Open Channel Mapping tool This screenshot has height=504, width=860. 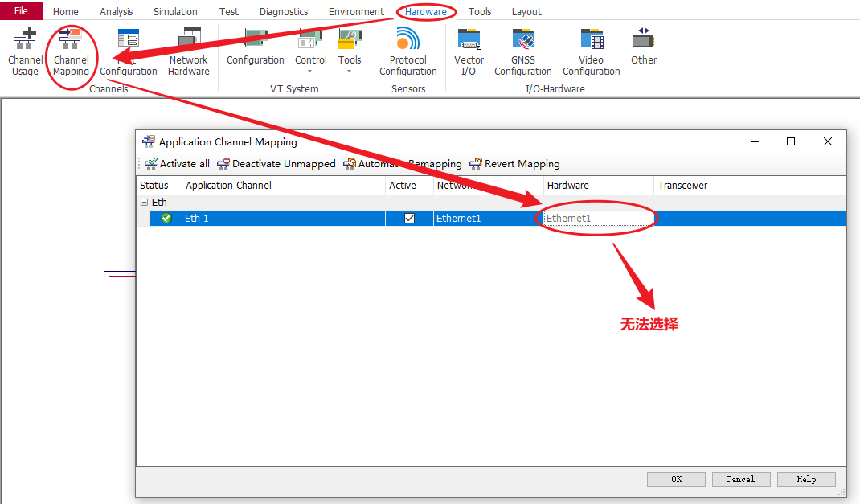tap(71, 51)
